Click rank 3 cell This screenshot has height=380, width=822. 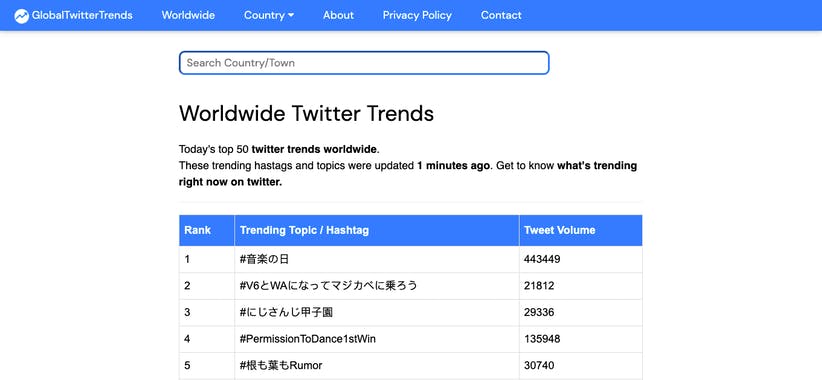(207, 313)
